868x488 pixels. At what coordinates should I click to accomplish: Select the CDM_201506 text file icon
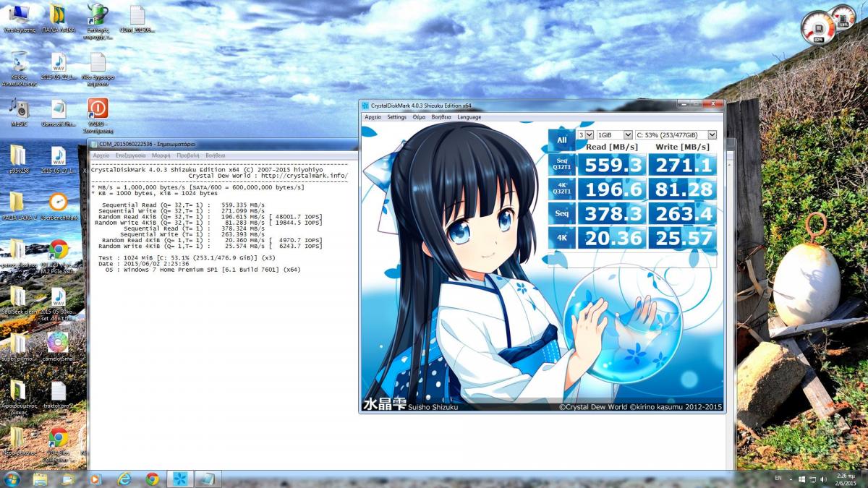point(137,19)
